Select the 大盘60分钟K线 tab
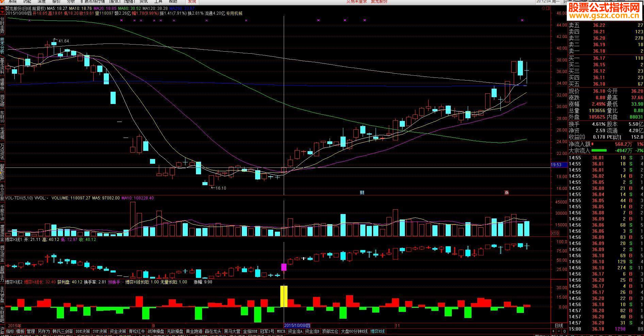Screen dimensions: 644x336 pos(354,331)
